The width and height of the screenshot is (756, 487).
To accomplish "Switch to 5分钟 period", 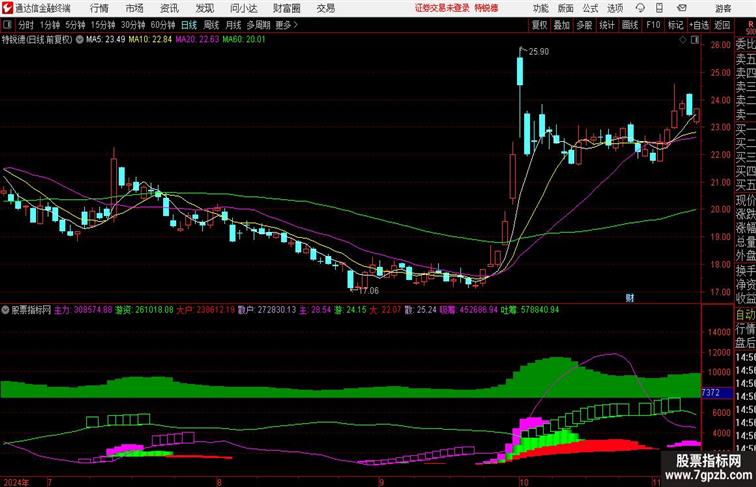I will tap(75, 25).
